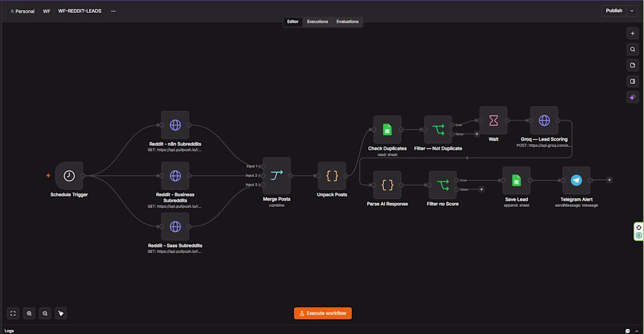Image resolution: width=644 pixels, height=334 pixels.
Task: Click the Filter — Not Duplicate true output
Action: [x=452, y=125]
